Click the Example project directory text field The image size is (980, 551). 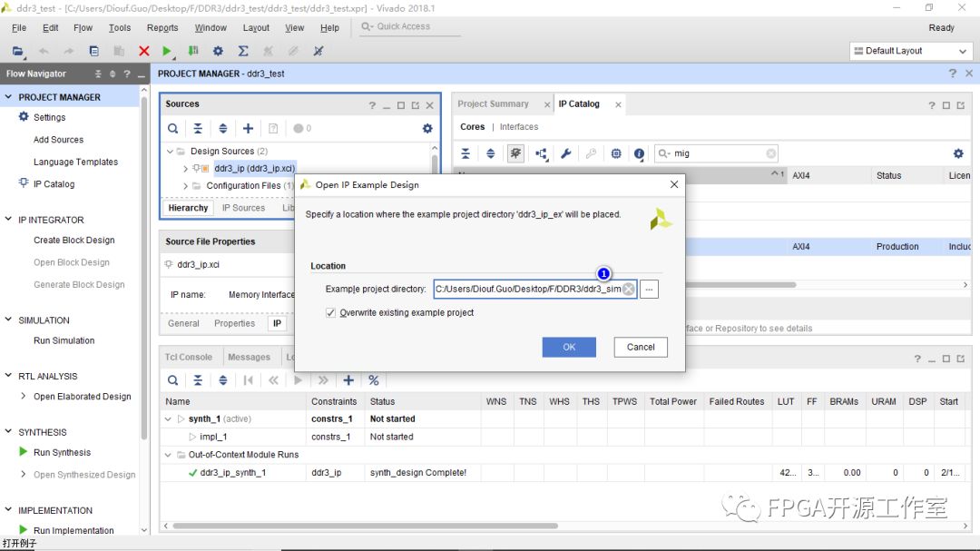(x=526, y=290)
